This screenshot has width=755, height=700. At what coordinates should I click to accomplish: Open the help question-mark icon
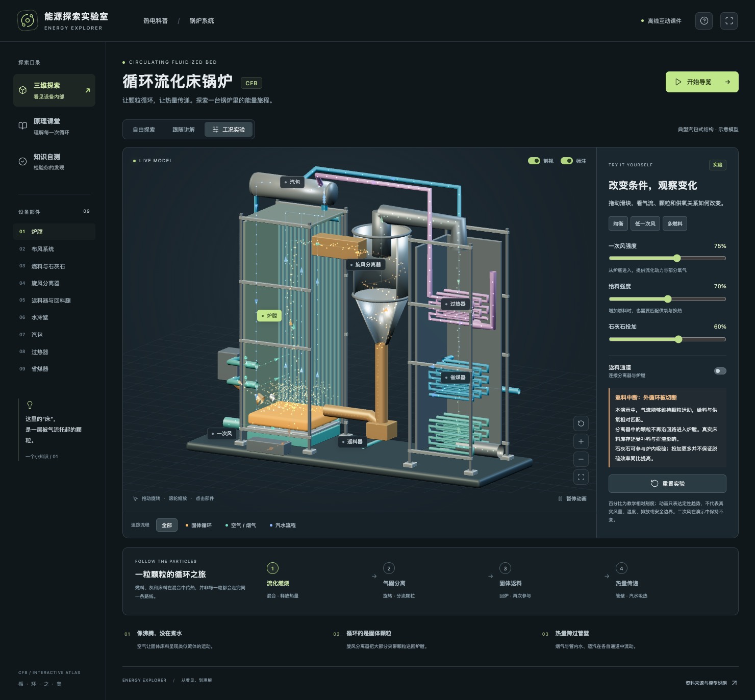tap(704, 21)
